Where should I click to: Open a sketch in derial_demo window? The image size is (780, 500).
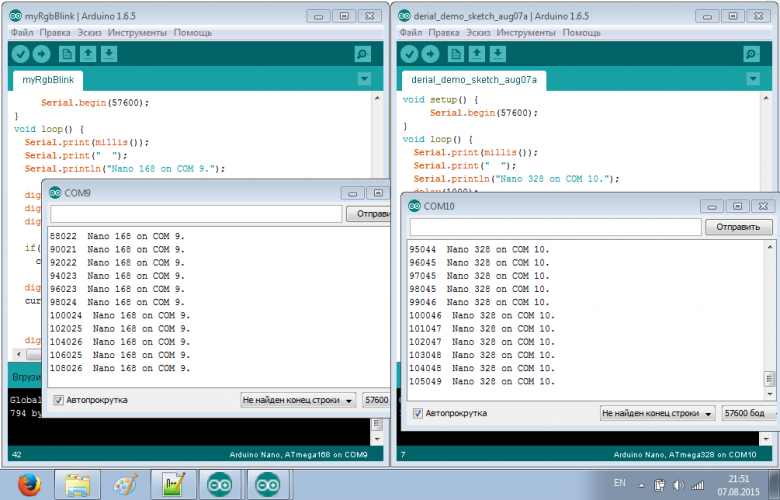(x=477, y=54)
